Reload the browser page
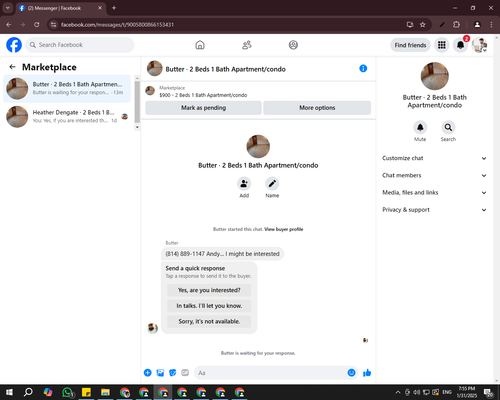 point(37,25)
